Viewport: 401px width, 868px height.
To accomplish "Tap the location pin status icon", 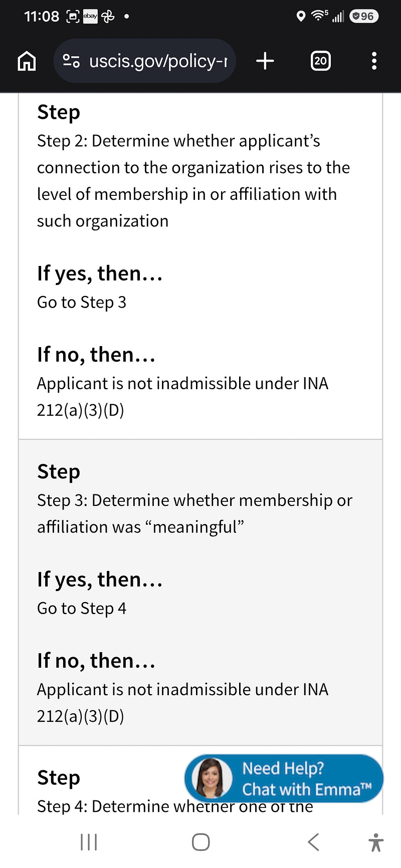I will click(301, 17).
